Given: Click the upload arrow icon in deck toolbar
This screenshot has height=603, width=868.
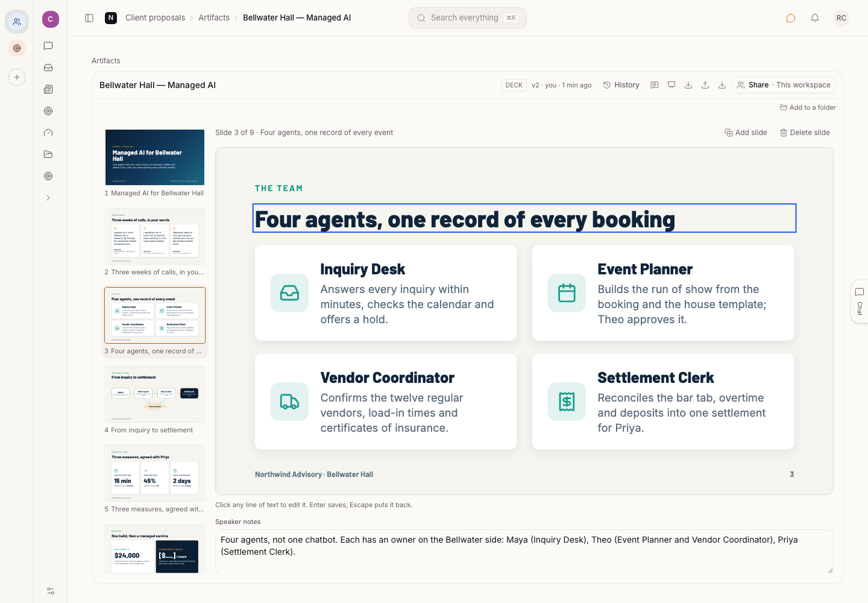Looking at the screenshot, I should 705,85.
